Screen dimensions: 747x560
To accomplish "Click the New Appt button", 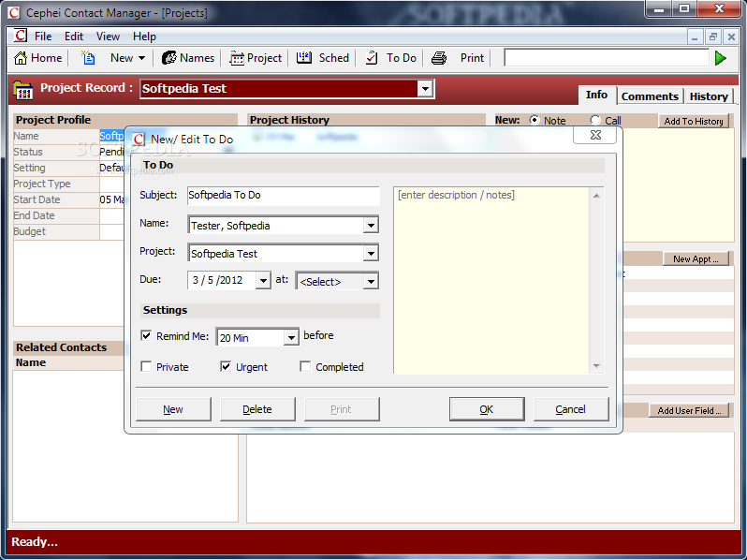I will pos(696,258).
